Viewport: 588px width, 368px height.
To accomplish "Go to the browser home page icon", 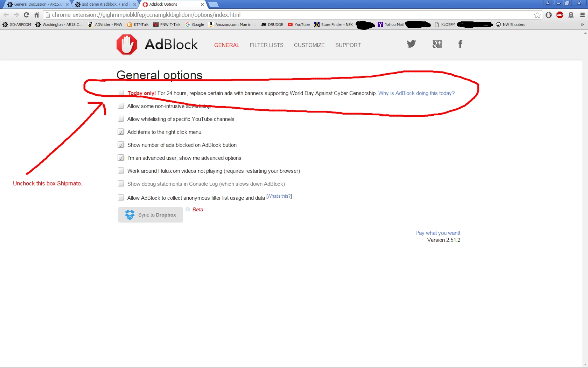I will pos(36,15).
